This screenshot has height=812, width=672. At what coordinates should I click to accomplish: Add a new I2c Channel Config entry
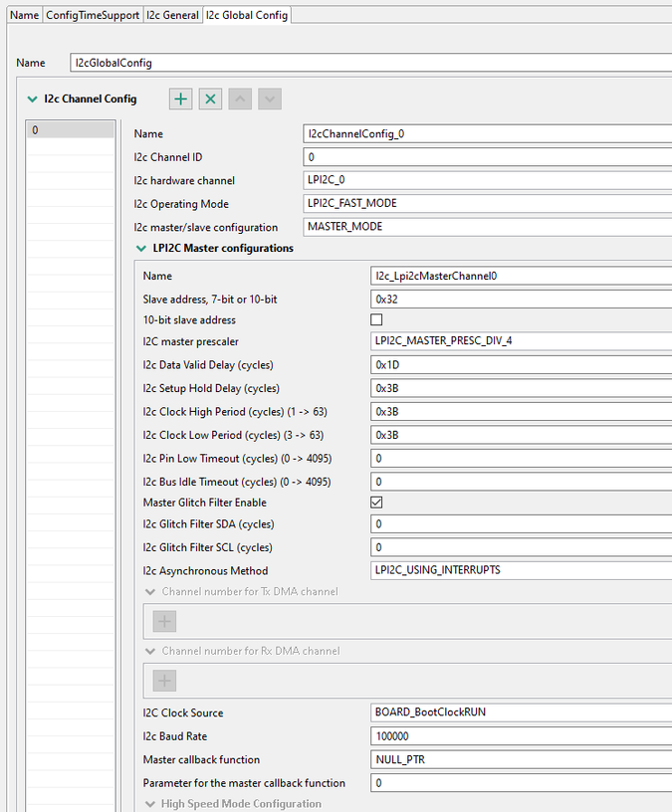(180, 99)
